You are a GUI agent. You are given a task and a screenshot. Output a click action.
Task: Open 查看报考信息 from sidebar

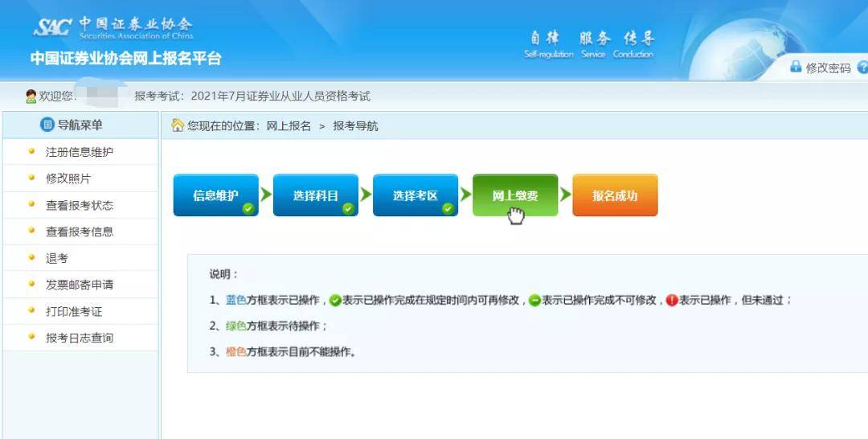[80, 232]
